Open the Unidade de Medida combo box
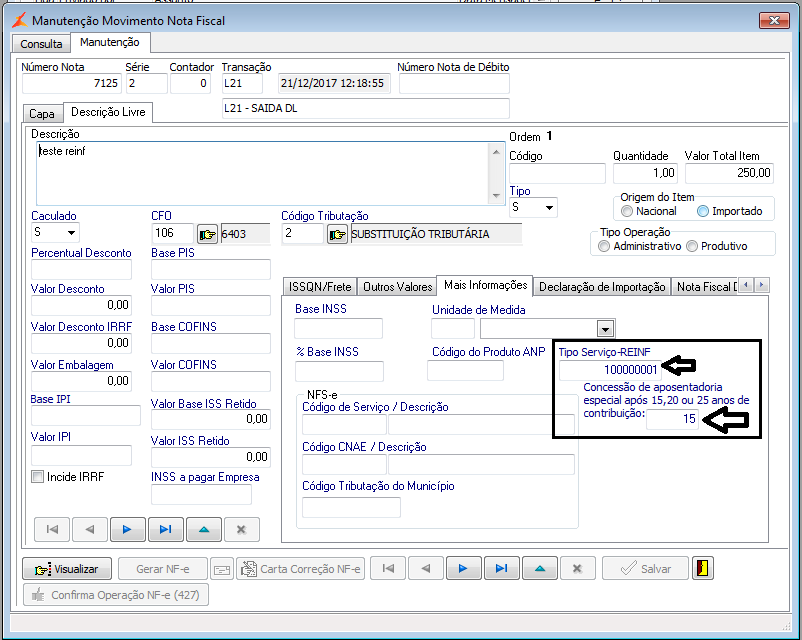802x640 pixels. point(604,328)
